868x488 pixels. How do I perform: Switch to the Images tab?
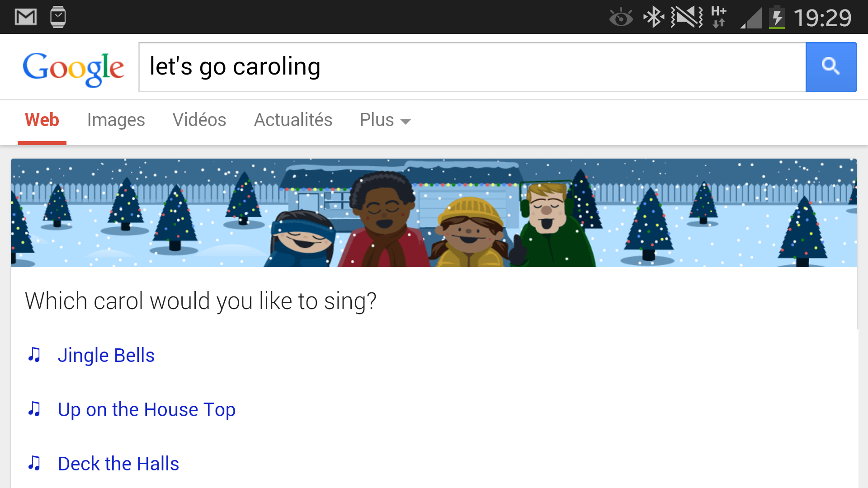(116, 120)
